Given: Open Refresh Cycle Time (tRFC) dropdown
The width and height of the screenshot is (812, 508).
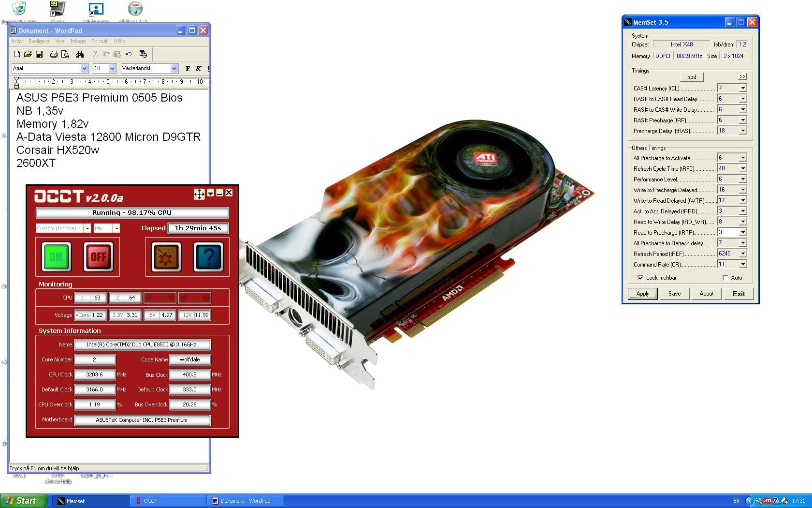Looking at the screenshot, I should point(743,168).
